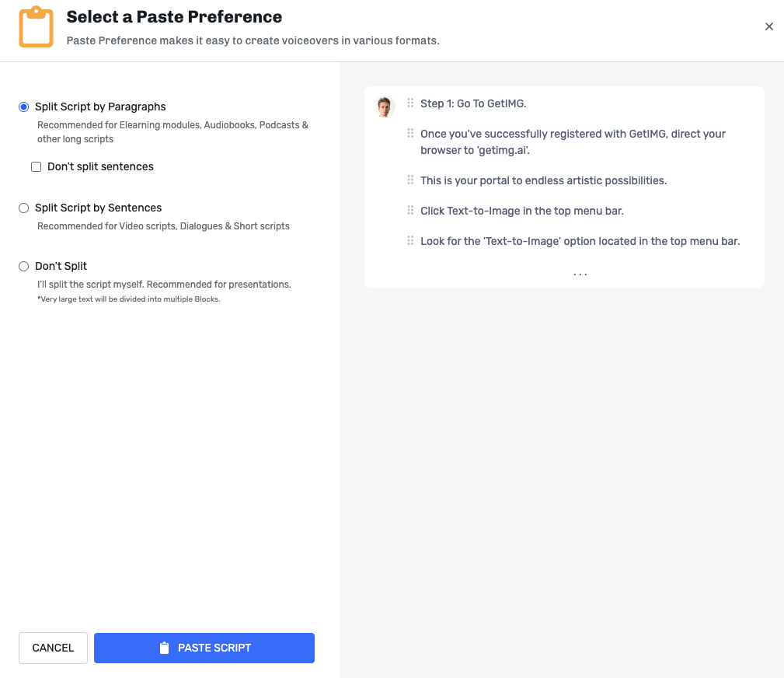Image resolution: width=784 pixels, height=678 pixels.
Task: Click the drag handle beside 'This is your portal'
Action: click(410, 180)
